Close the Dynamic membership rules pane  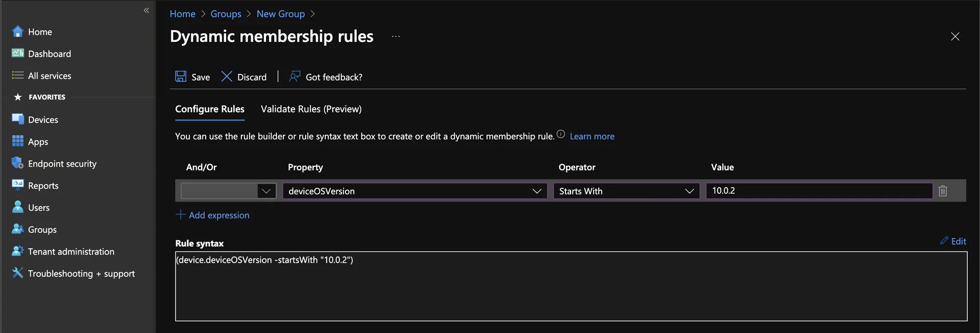click(x=955, y=36)
